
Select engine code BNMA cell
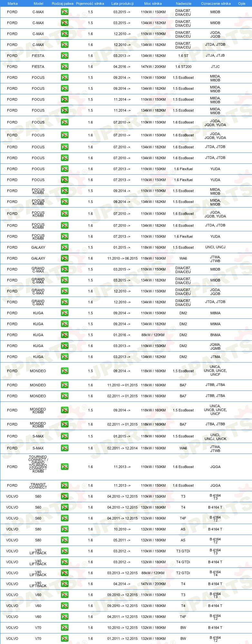[x=215, y=335]
